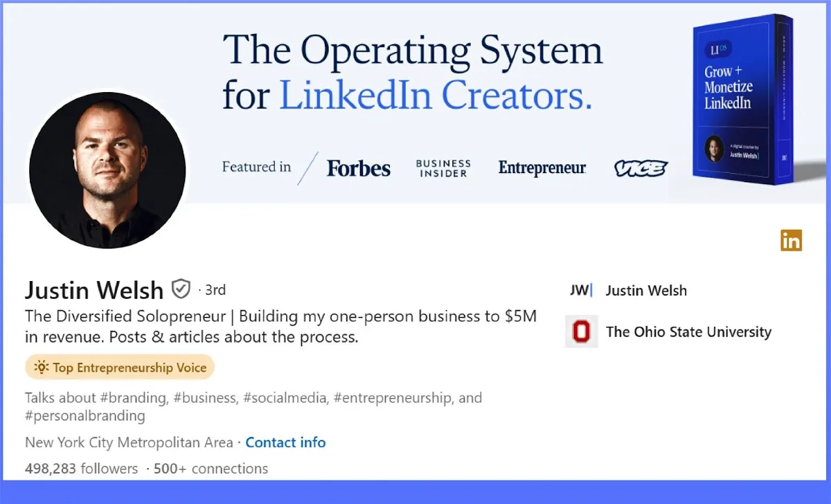Click the Business Insider logo
831x504 pixels.
[443, 168]
